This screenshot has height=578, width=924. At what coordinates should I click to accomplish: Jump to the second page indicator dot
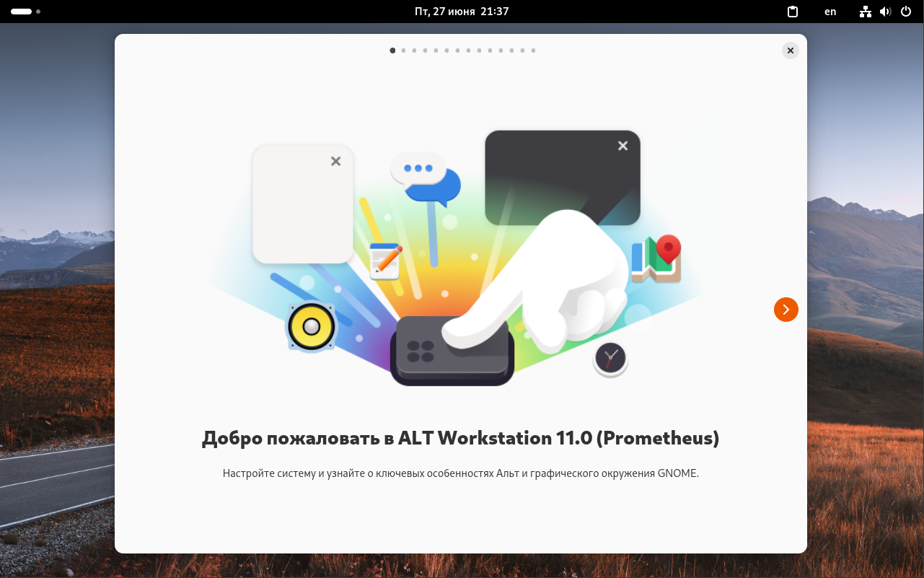tap(403, 51)
